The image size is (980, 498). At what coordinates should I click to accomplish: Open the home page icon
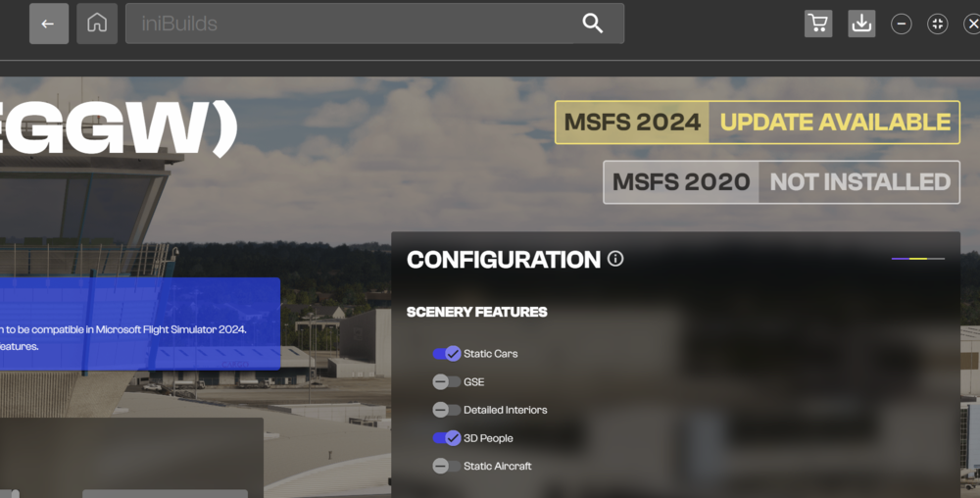(97, 24)
